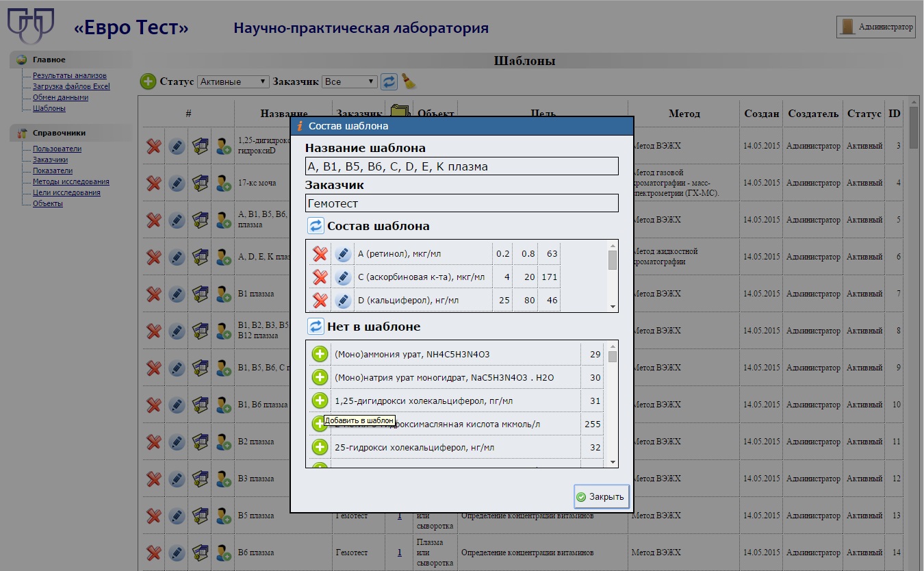Open Результаты анализов in sidebar

click(70, 75)
